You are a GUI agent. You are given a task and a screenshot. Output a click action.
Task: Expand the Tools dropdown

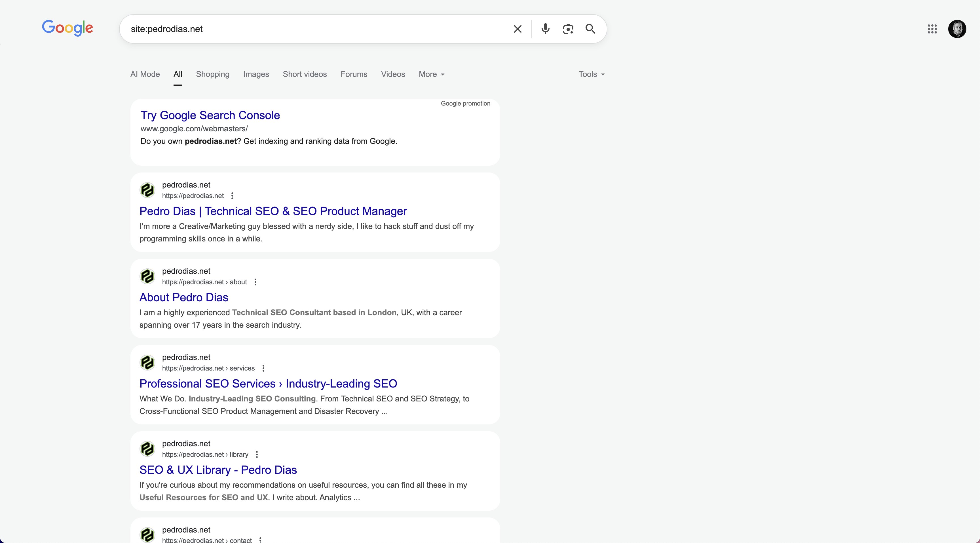coord(592,74)
